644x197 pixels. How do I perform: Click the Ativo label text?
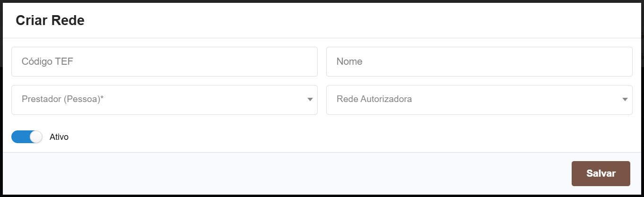pos(59,137)
